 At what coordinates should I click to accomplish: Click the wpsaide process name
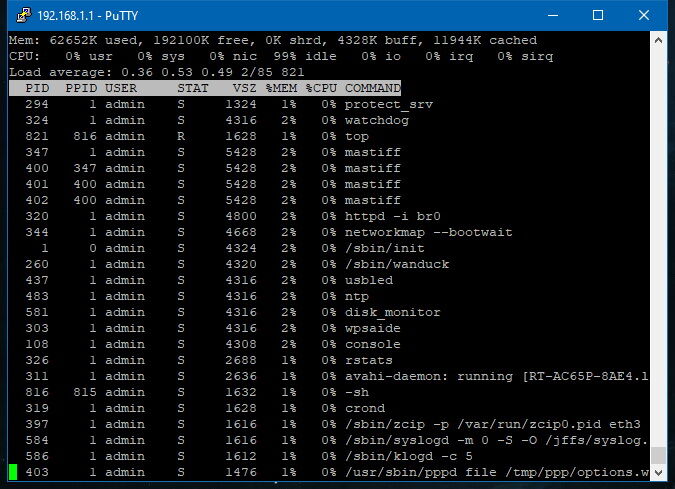coord(373,328)
